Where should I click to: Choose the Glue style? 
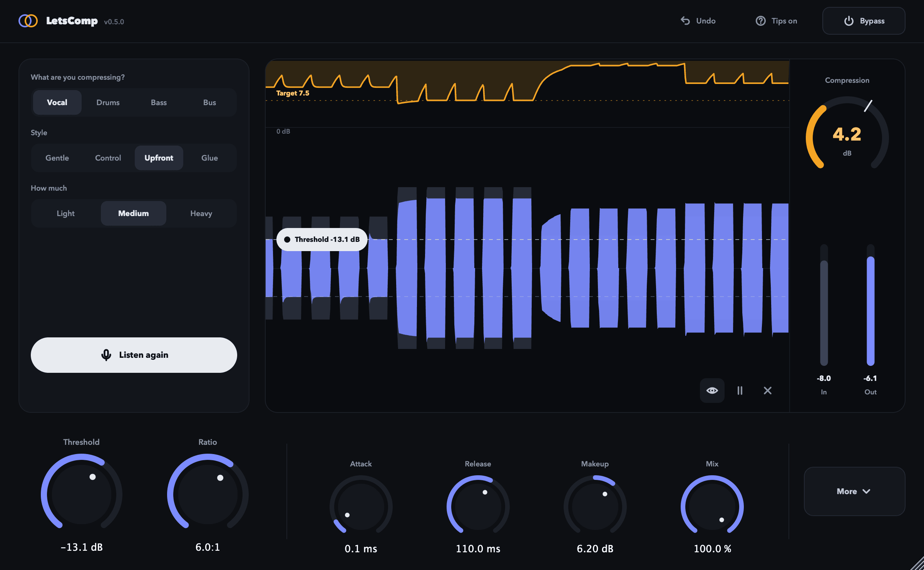209,158
